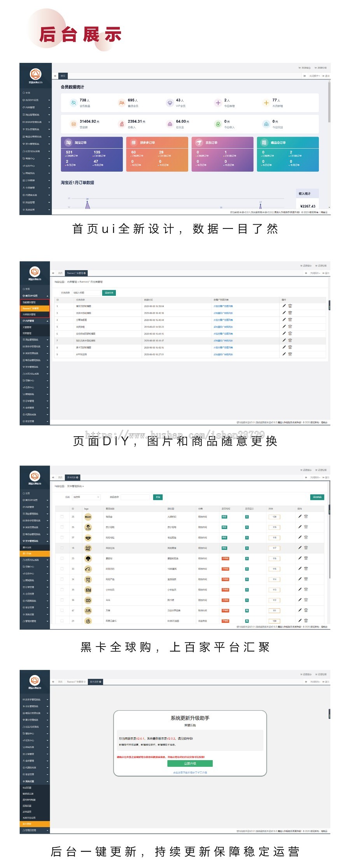Click the 会员数量 people icon beside 738
The height and width of the screenshot is (868, 350).
pos(73,103)
